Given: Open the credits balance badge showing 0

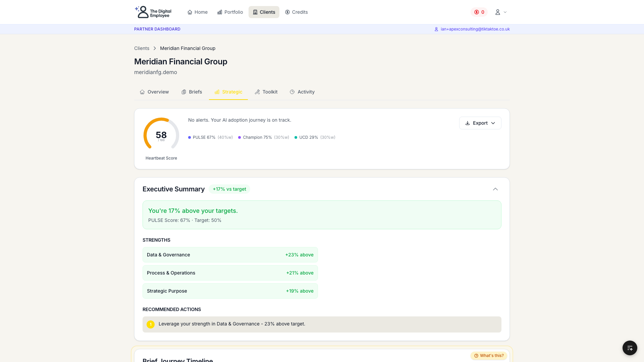Looking at the screenshot, I should coord(479,12).
